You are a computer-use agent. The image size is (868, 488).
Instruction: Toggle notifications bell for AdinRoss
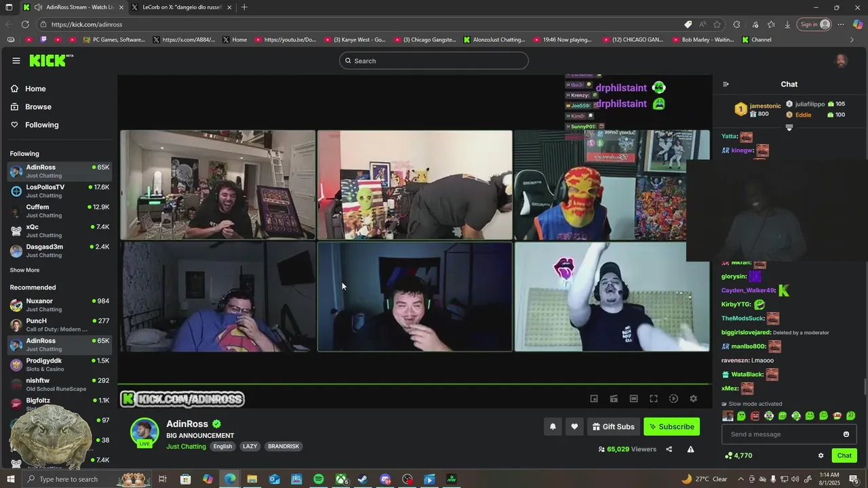coord(553,426)
